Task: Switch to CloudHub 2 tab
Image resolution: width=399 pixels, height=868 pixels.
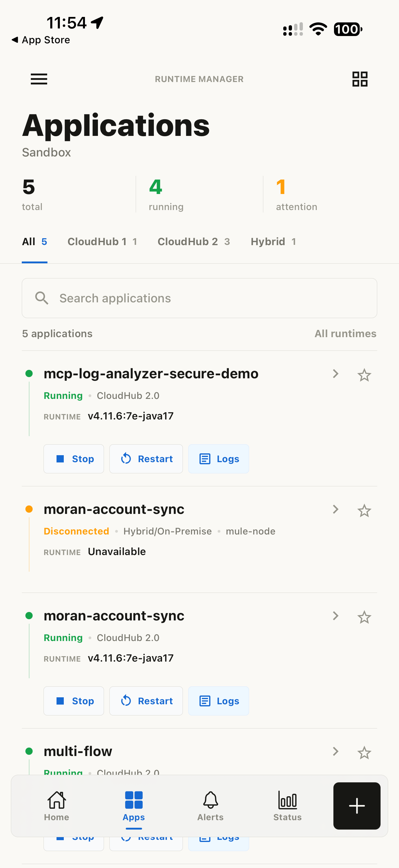Action: (x=194, y=242)
